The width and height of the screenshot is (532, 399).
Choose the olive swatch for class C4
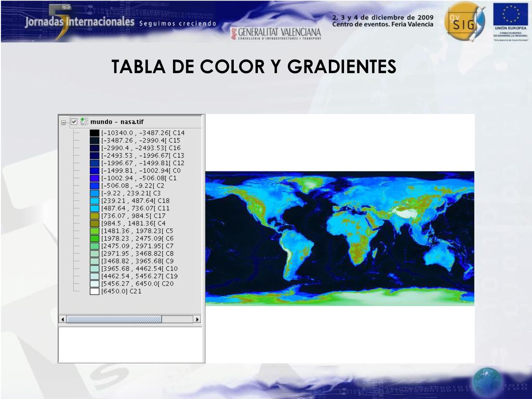95,223
